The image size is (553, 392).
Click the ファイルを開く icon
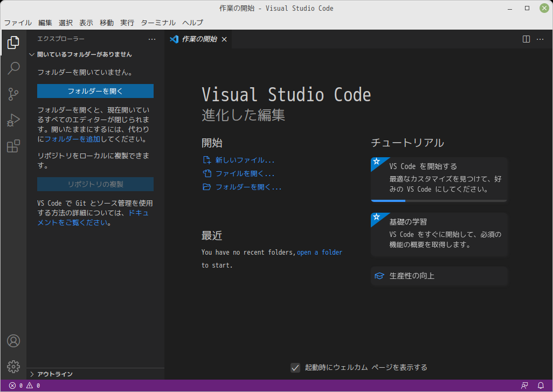pos(206,173)
